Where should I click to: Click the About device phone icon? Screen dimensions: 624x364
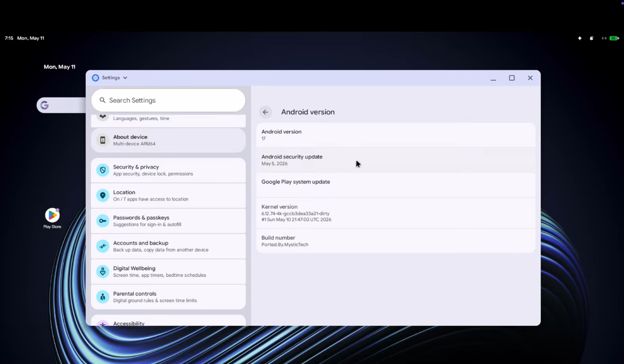(x=102, y=140)
